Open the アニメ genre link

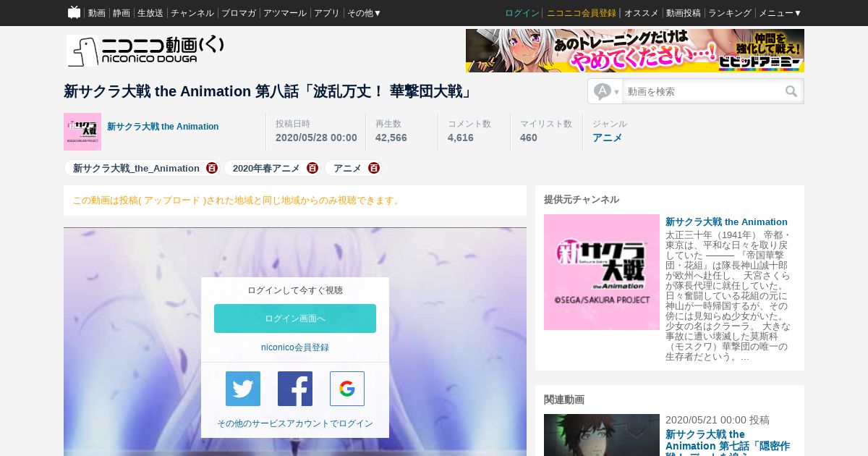[608, 138]
